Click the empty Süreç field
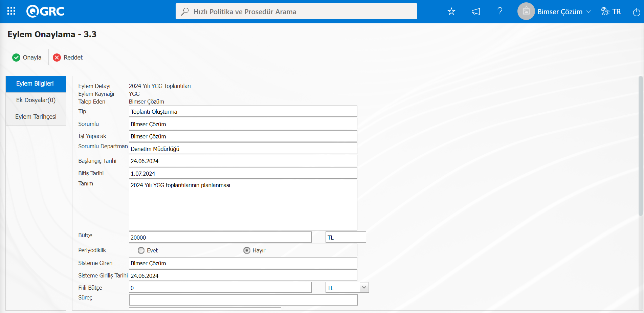 click(x=243, y=300)
